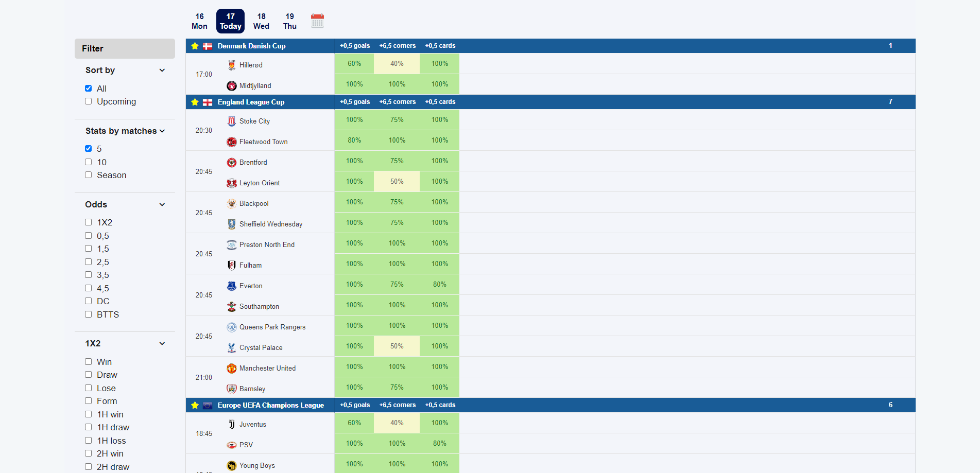Open the Young Boys team link

pyautogui.click(x=257, y=465)
